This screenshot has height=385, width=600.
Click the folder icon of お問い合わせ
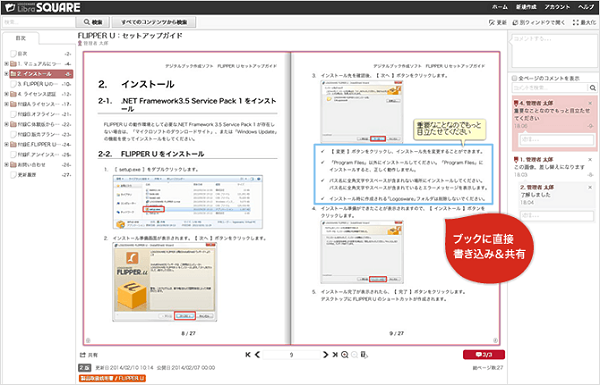pyautogui.click(x=13, y=165)
